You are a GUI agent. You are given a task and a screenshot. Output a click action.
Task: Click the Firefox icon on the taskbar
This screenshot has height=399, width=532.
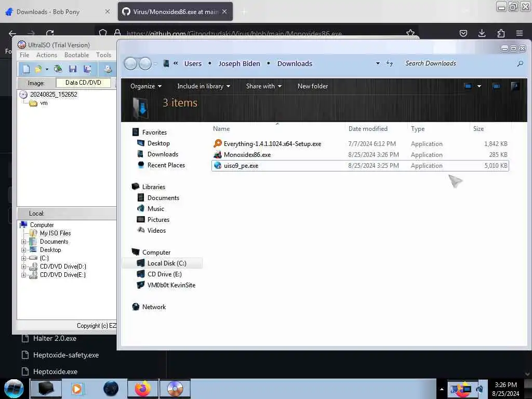(143, 389)
